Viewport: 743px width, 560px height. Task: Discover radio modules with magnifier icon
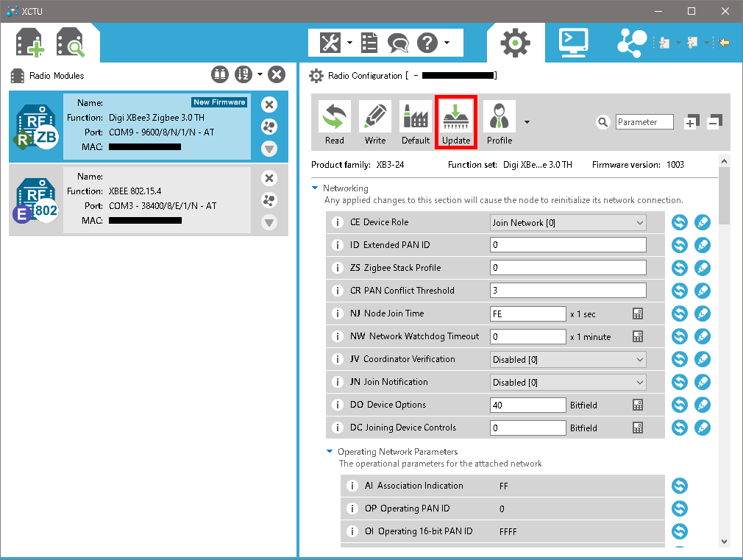(x=70, y=43)
